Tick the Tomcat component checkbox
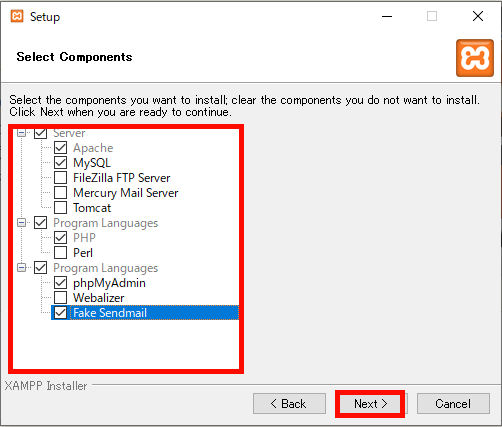Image resolution: width=502 pixels, height=427 pixels. click(x=60, y=208)
